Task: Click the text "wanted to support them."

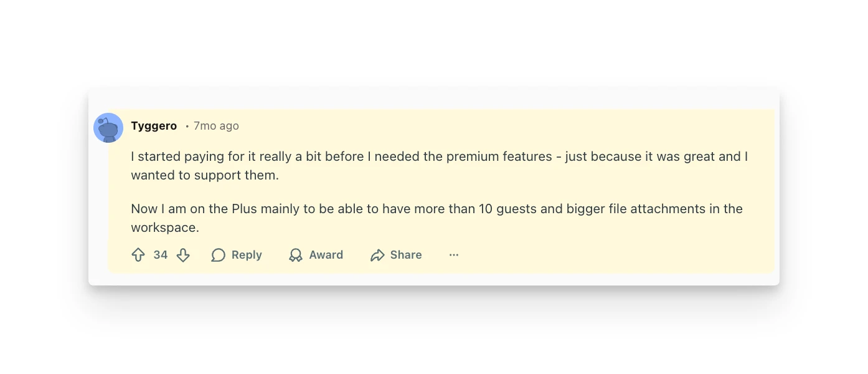Action: tap(205, 175)
